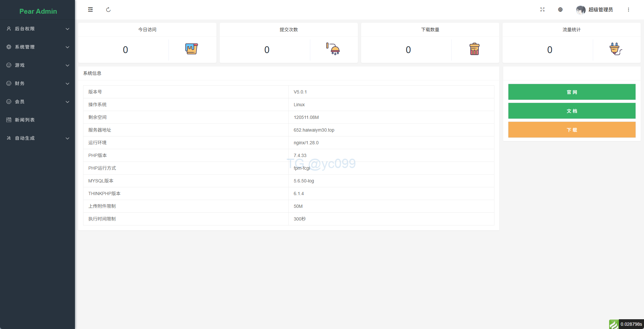
Task: Expand the 后台权限 sidebar menu
Action: point(37,29)
